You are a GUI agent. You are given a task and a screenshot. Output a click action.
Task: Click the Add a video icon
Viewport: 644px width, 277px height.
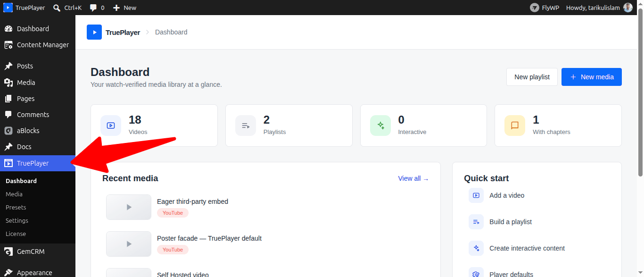(476, 195)
